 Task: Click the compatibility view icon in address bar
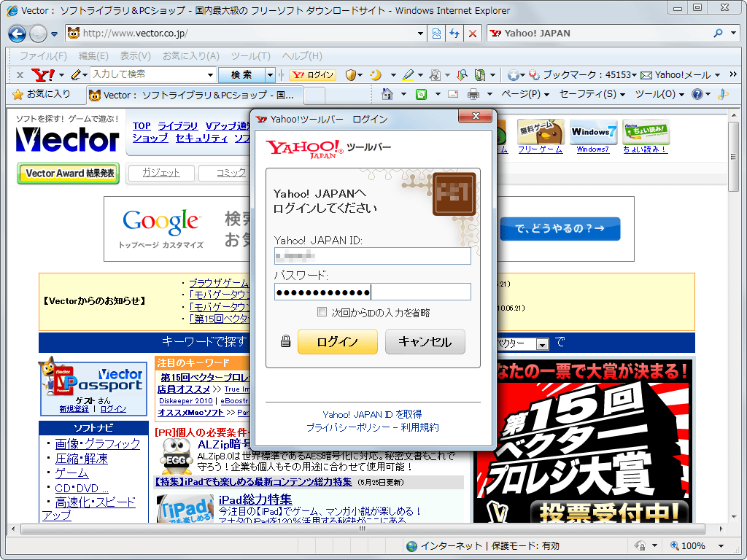tap(436, 34)
